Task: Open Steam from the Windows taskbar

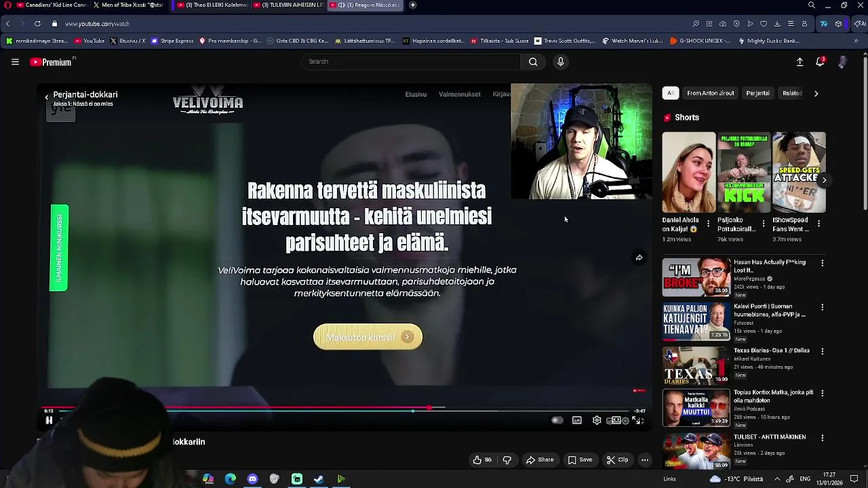Action: tap(319, 479)
